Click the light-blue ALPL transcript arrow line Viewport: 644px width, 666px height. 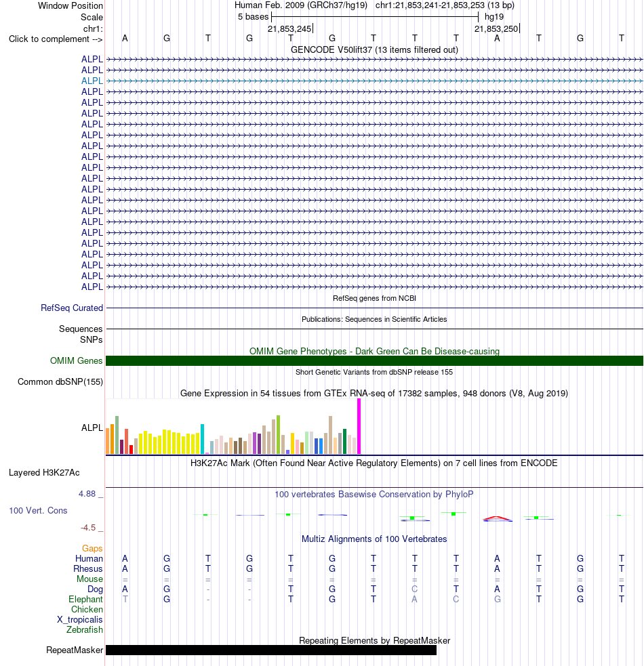tap(374, 81)
